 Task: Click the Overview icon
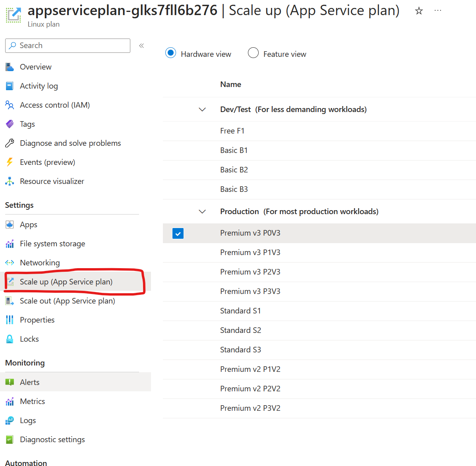(x=10, y=67)
